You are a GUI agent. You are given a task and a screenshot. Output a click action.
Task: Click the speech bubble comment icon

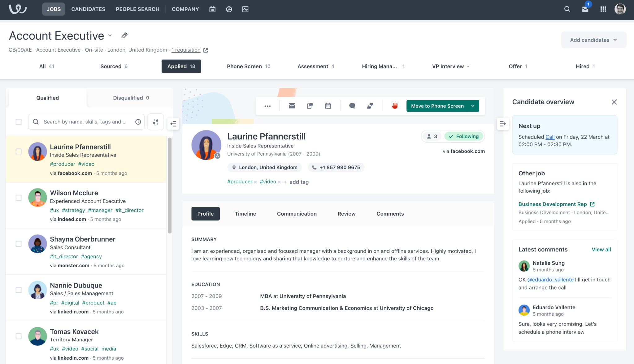[x=352, y=106]
